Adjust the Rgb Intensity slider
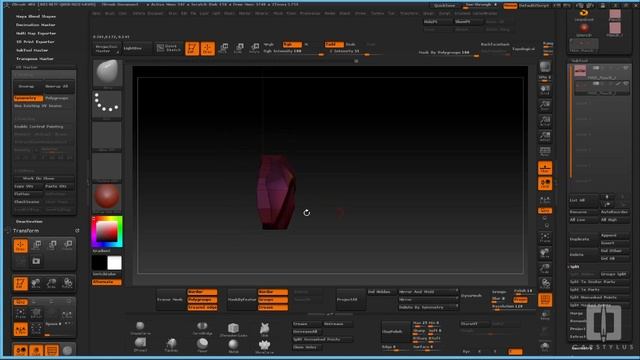Viewport: 640px width, 360px height. [294, 51]
